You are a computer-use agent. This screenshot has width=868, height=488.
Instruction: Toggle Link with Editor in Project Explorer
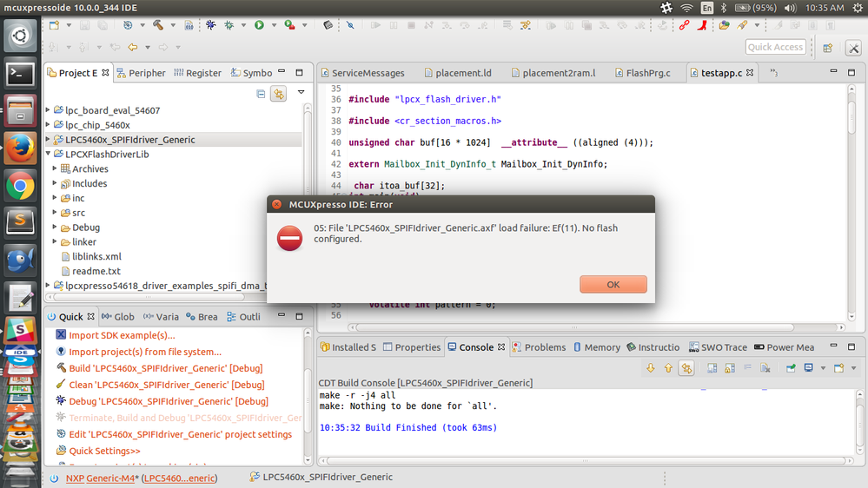click(x=278, y=94)
